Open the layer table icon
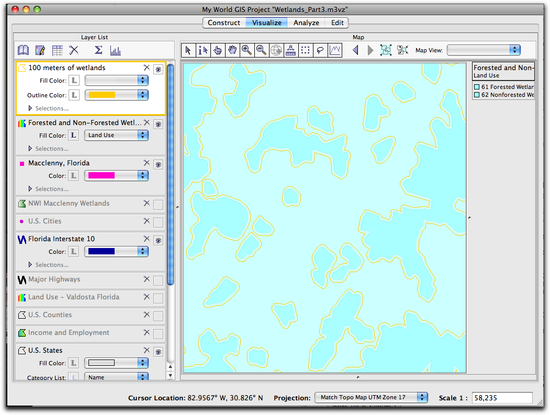The width and height of the screenshot is (550, 415). (x=57, y=51)
